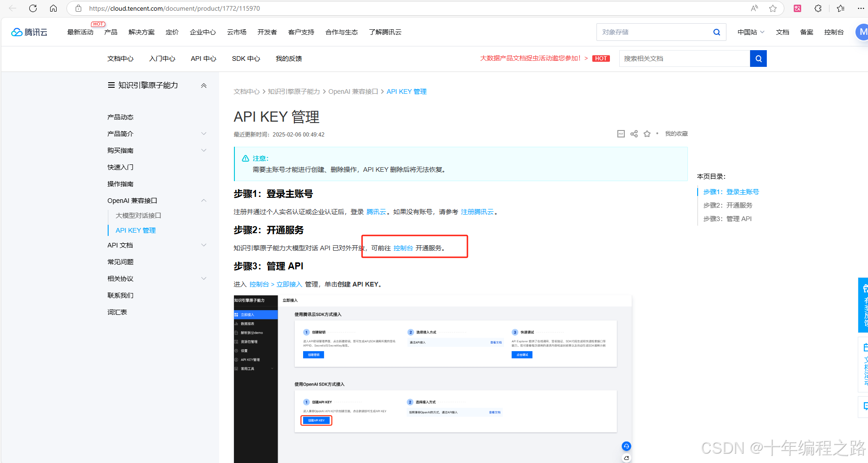This screenshot has height=463, width=868.
Task: Click the pink translate extension icon
Action: (x=797, y=8)
